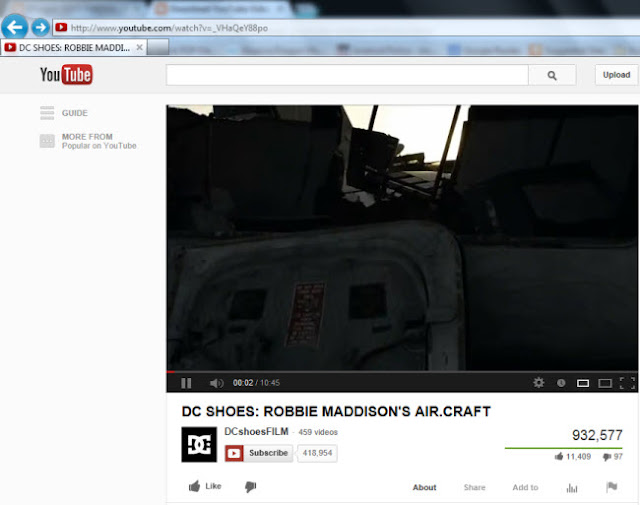Like the video with the thumbs up
This screenshot has width=640, height=505.
click(205, 486)
